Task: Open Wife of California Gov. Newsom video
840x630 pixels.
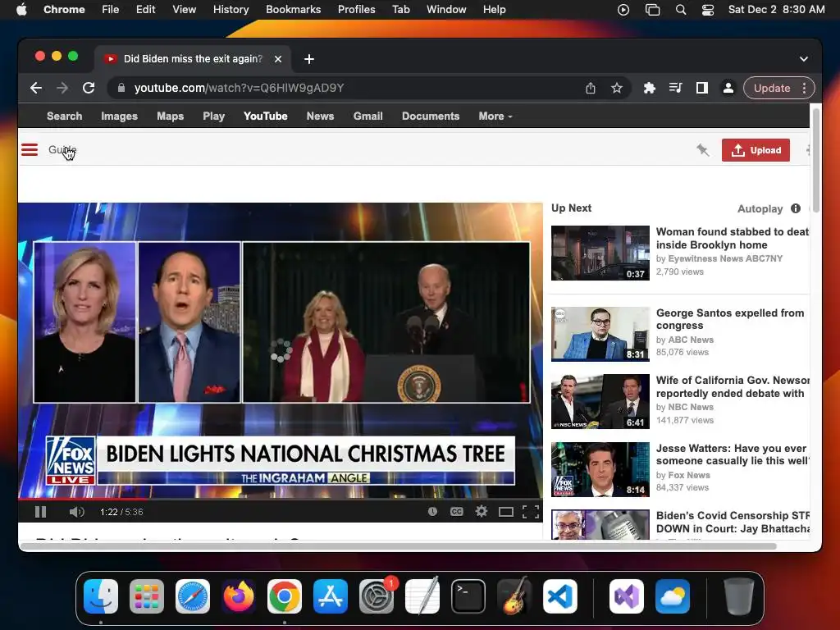Action: pos(733,387)
